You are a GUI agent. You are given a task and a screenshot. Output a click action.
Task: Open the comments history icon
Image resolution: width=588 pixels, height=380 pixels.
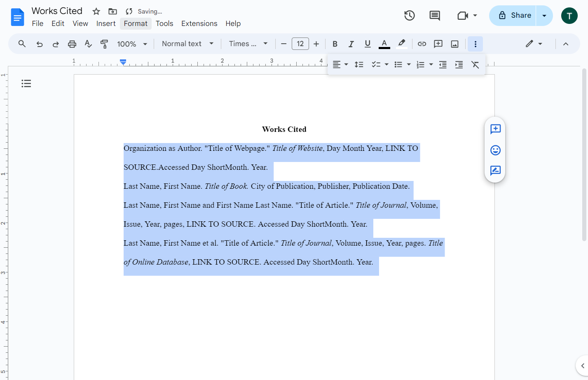tap(434, 16)
